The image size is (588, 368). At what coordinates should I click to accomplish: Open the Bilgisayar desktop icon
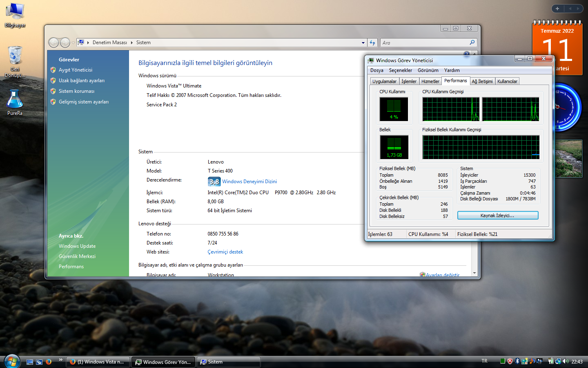[x=15, y=15]
